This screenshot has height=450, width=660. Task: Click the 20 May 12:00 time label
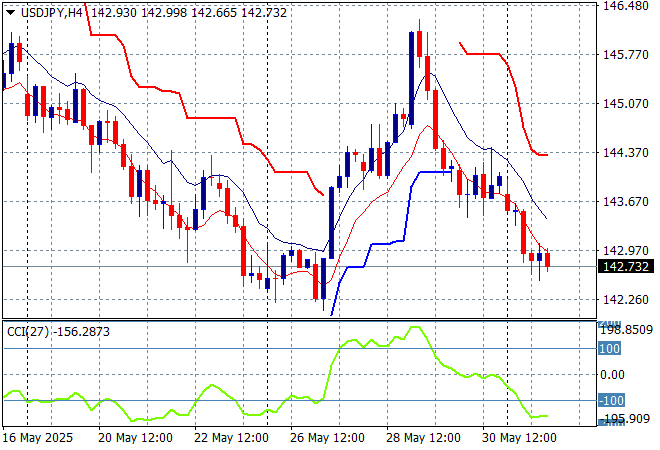(138, 438)
